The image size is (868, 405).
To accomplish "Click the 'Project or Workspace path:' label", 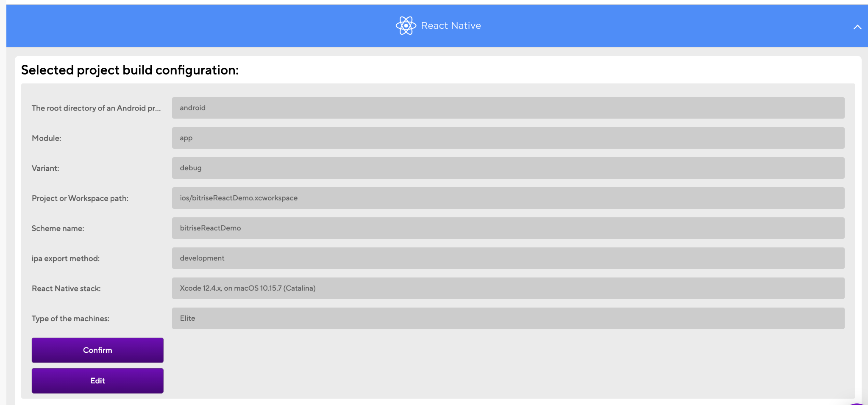I will [x=80, y=198].
